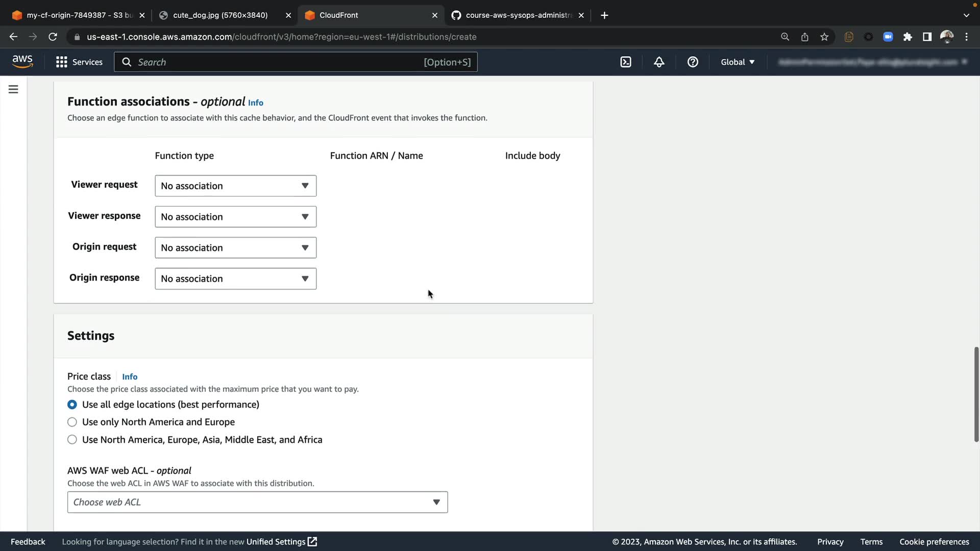Open the Price class Info link

130,377
